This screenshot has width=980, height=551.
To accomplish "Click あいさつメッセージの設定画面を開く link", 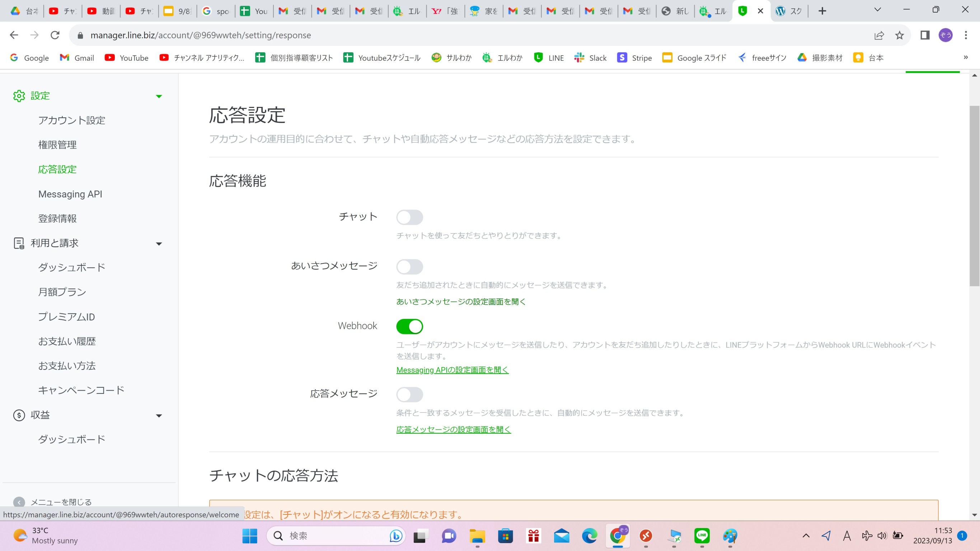I will tap(461, 302).
